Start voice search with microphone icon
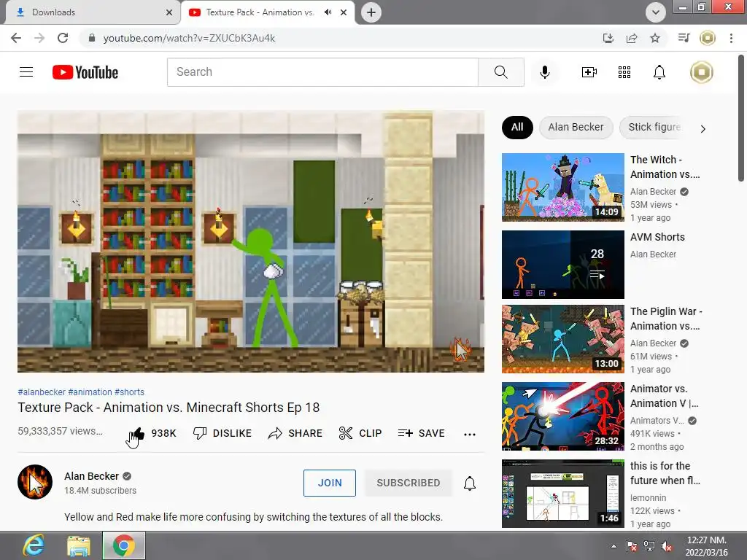 coord(544,72)
